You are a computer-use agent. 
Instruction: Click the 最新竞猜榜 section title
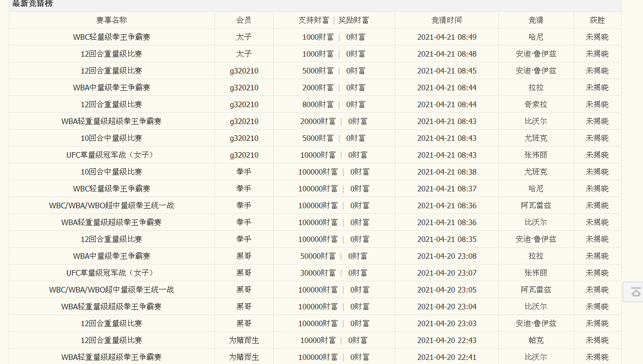pos(32,4)
